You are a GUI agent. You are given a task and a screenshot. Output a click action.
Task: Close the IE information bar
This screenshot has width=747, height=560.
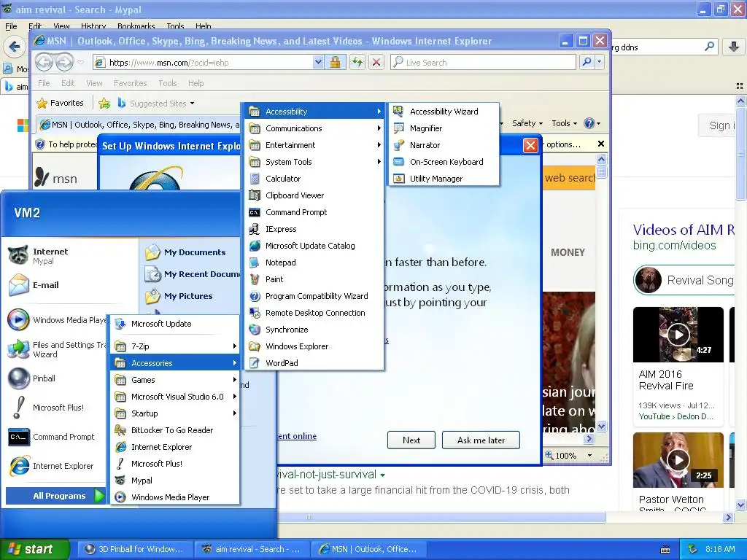(601, 144)
